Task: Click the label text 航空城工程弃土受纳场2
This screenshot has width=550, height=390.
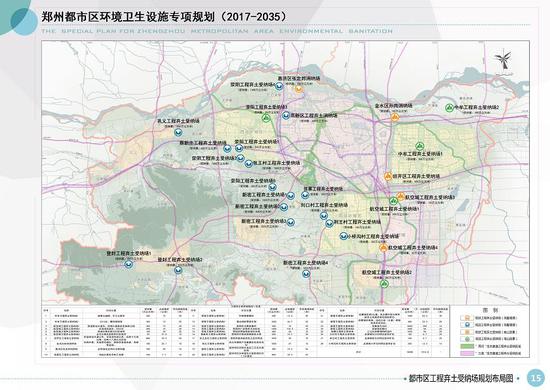Action: click(387, 273)
